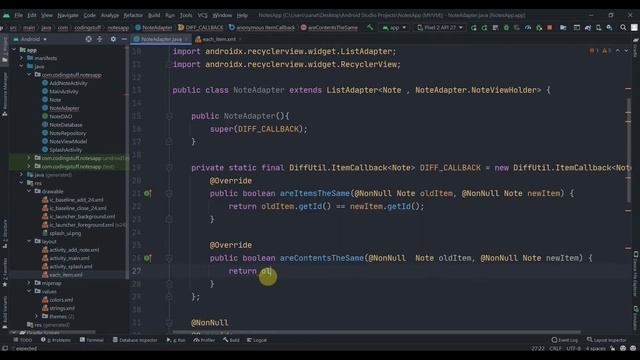The width and height of the screenshot is (640, 360).
Task: Click the Search Everywhere magnifier icon
Action: (x=623, y=28)
